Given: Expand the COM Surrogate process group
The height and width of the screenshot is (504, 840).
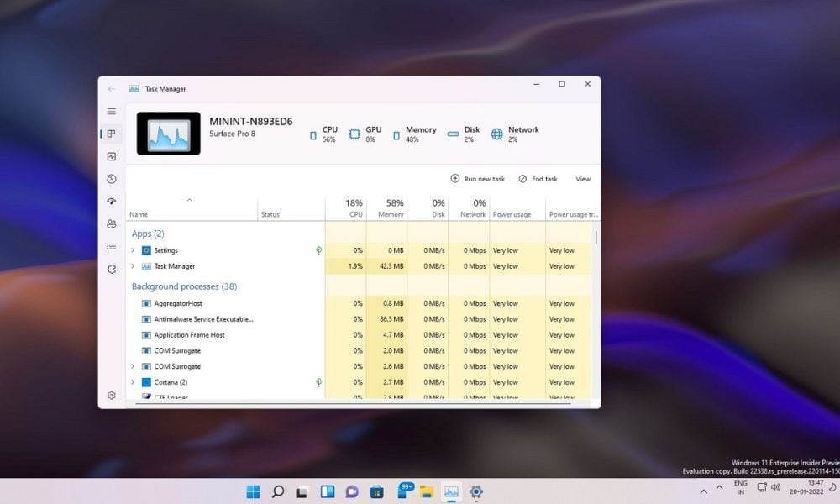Looking at the screenshot, I should click(131, 366).
